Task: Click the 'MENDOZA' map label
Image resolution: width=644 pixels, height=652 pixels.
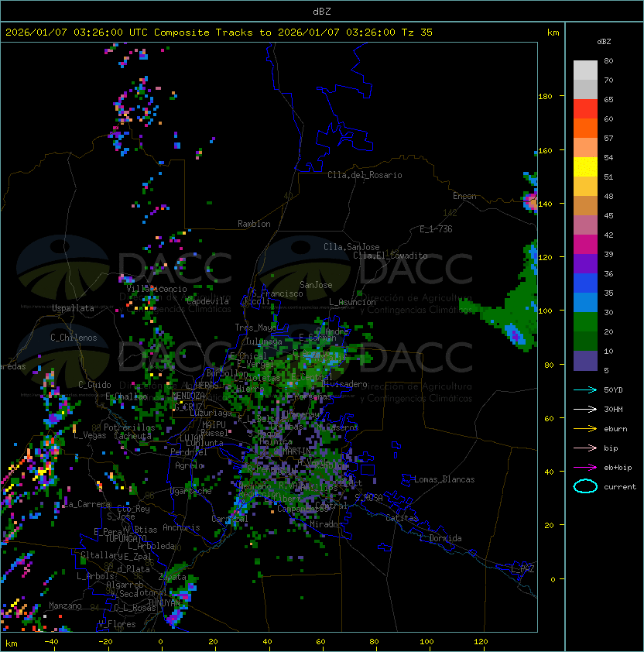Action: coord(188,395)
